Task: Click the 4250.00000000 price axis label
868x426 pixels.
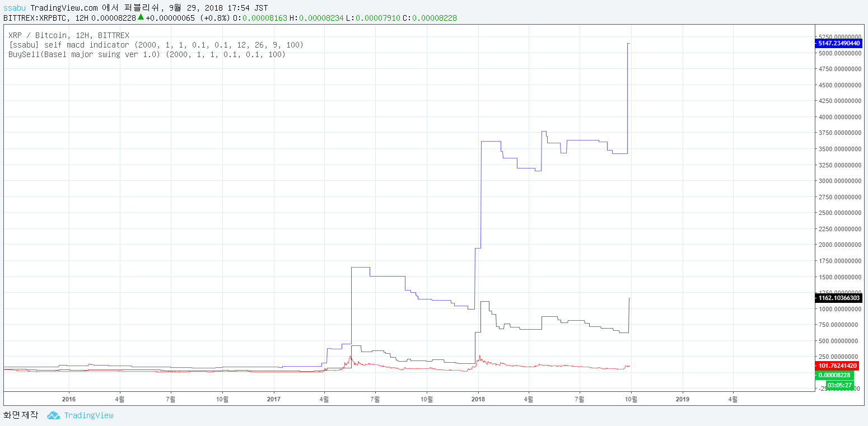Action: pyautogui.click(x=839, y=101)
